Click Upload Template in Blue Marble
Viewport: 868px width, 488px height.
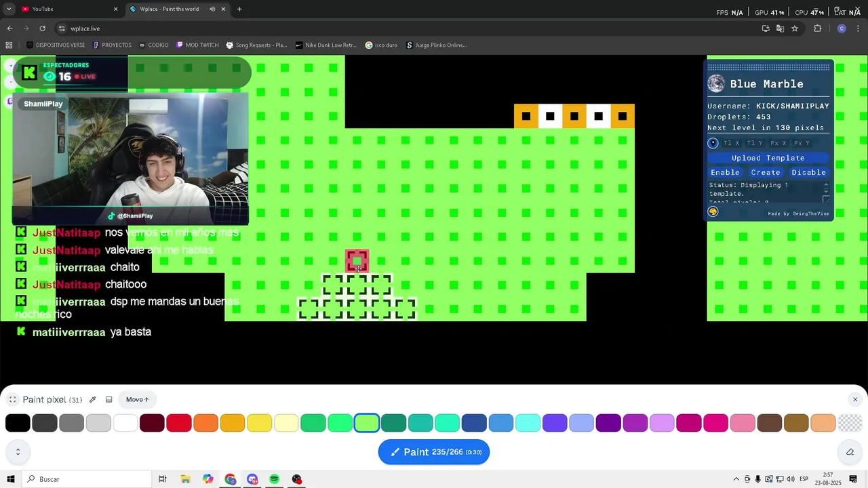point(768,158)
